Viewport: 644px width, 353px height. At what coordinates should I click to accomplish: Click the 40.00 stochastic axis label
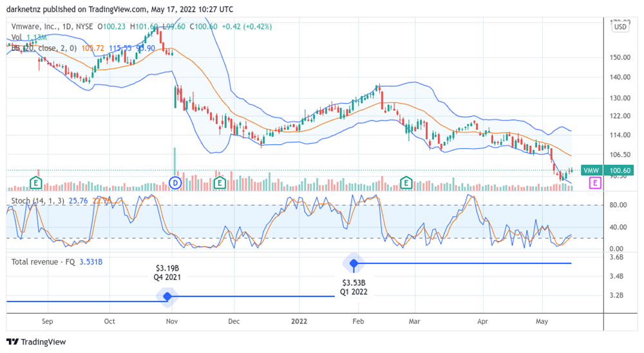coord(618,227)
